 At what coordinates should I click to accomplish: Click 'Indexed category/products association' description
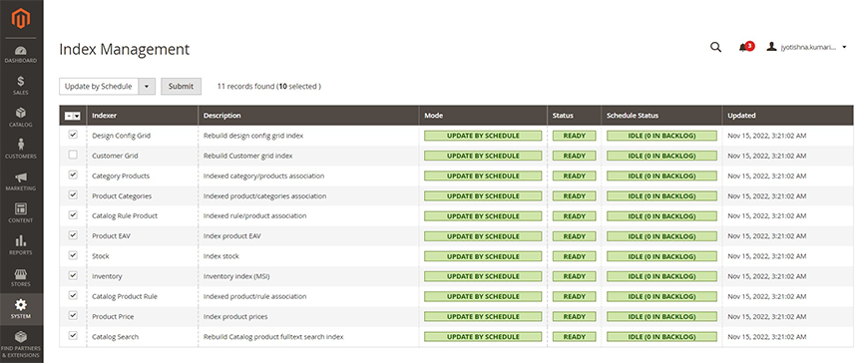(x=263, y=176)
